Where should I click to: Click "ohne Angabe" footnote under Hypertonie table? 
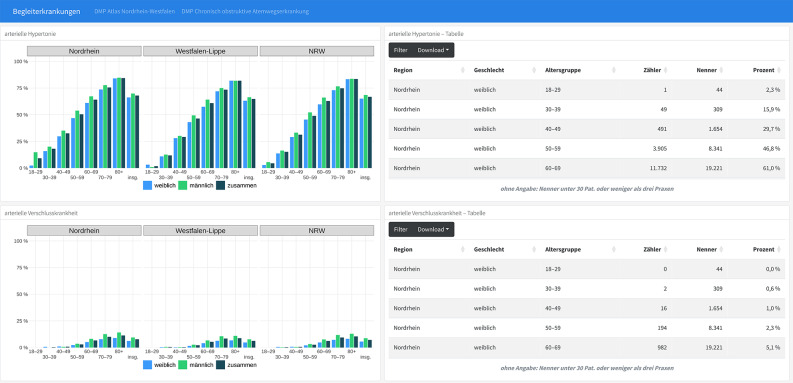click(x=587, y=189)
